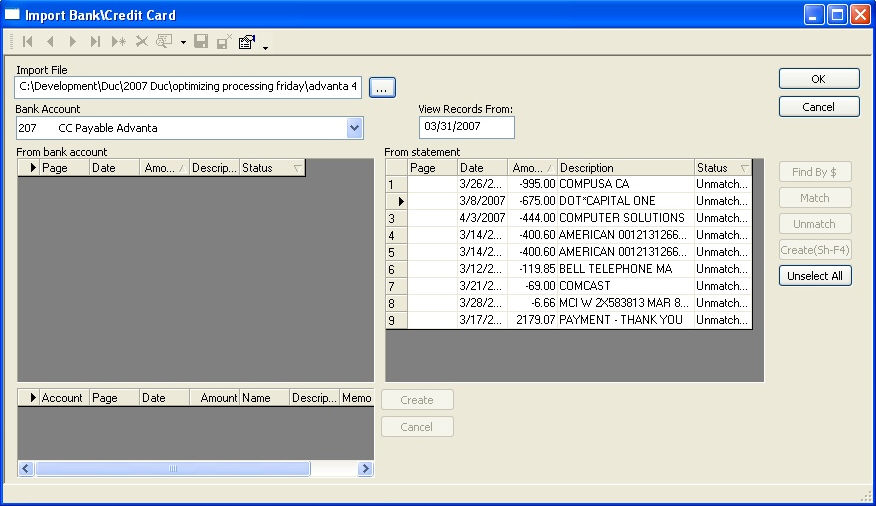This screenshot has height=506, width=876.
Task: Go to first record toolbar icon
Action: [x=27, y=41]
